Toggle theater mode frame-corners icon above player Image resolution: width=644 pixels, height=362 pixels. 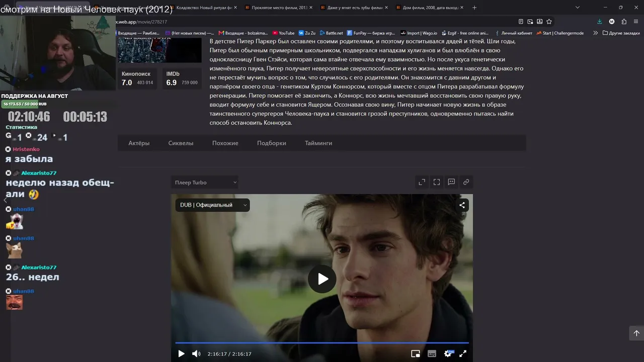(x=437, y=182)
